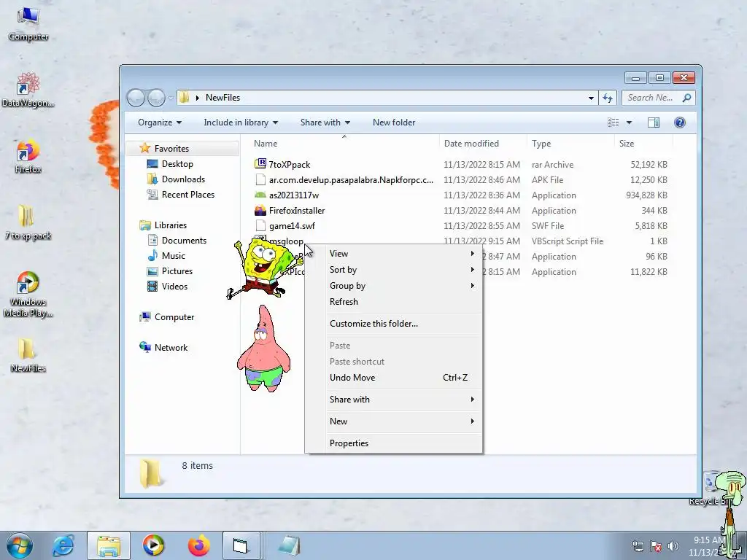Click the volume speaker tray icon
Viewport: 747px width, 560px height.
pyautogui.click(x=673, y=546)
